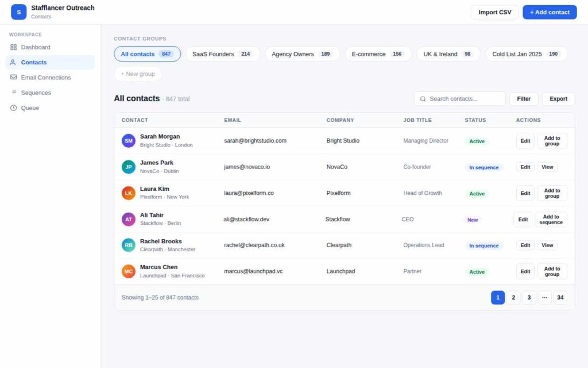Select the UK & Ireland group

click(x=448, y=53)
